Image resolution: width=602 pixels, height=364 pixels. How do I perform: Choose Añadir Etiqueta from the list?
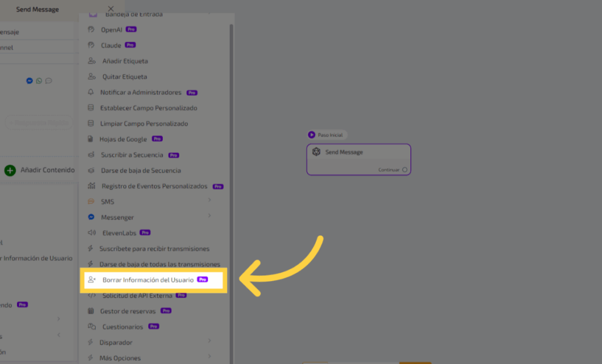point(125,61)
